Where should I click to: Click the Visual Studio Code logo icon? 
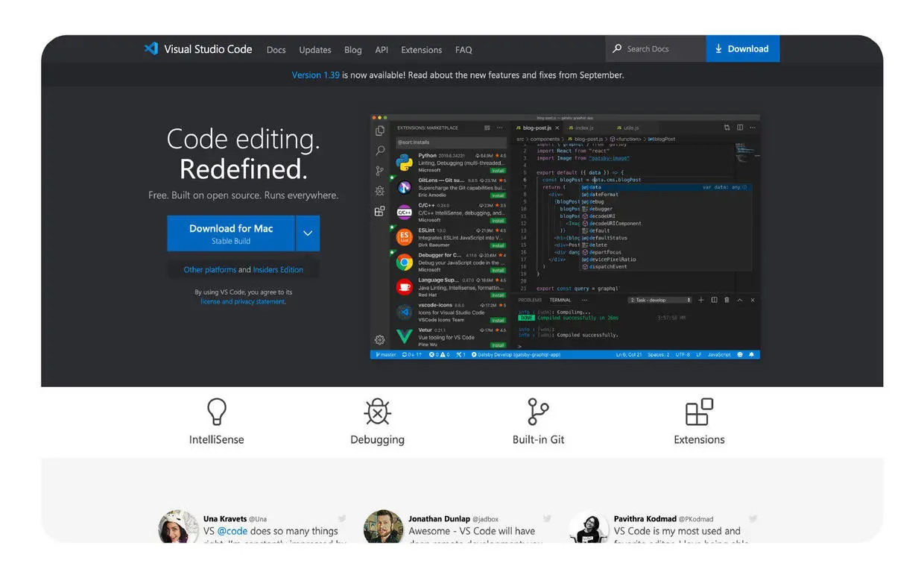coord(151,48)
